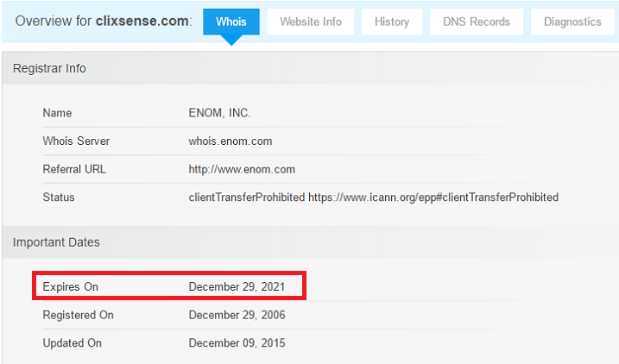Click the clientTransferProhibited status value
Screen dimensions: 619x364
tap(374, 198)
